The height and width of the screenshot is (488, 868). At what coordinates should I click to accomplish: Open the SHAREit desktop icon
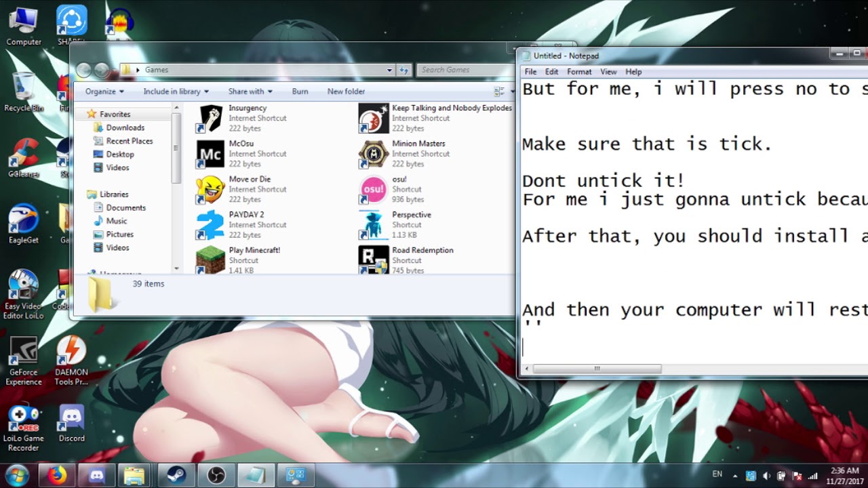coord(71,26)
